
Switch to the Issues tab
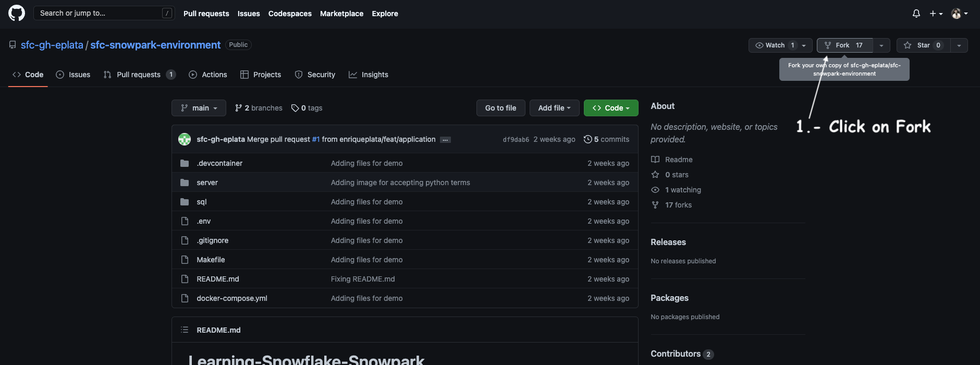[x=73, y=75]
